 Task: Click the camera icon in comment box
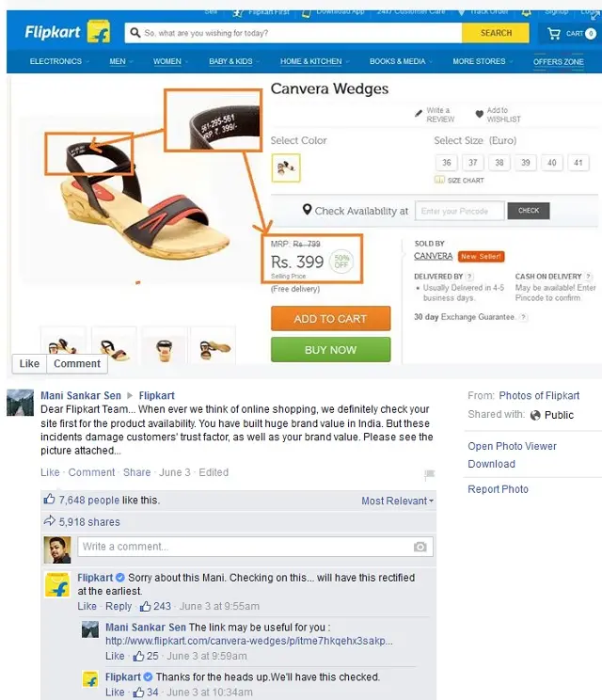pos(420,547)
